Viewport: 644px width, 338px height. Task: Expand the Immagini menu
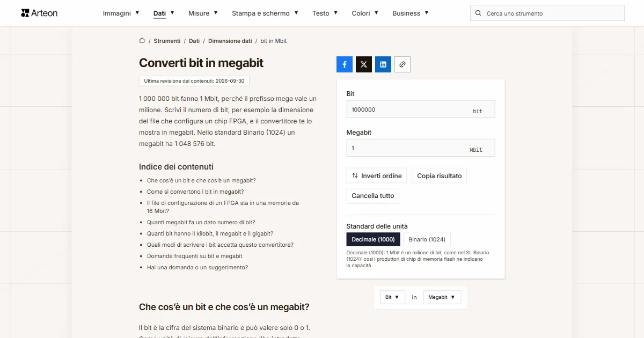click(x=121, y=13)
